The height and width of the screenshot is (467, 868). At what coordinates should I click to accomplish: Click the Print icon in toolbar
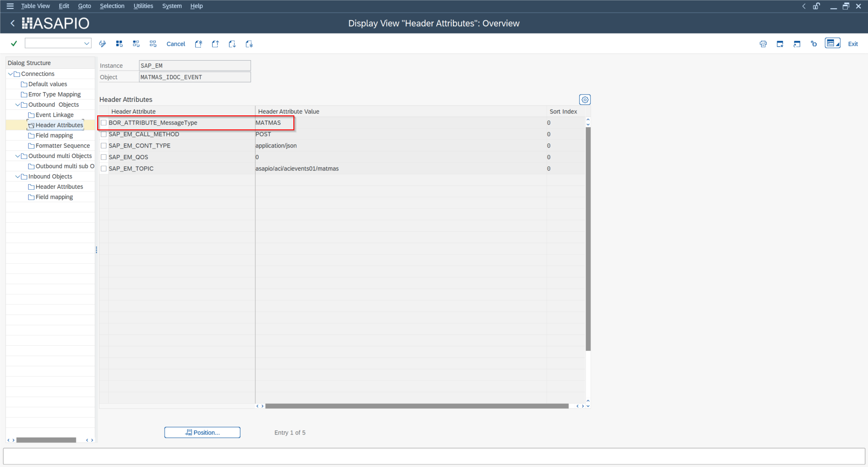(x=763, y=44)
